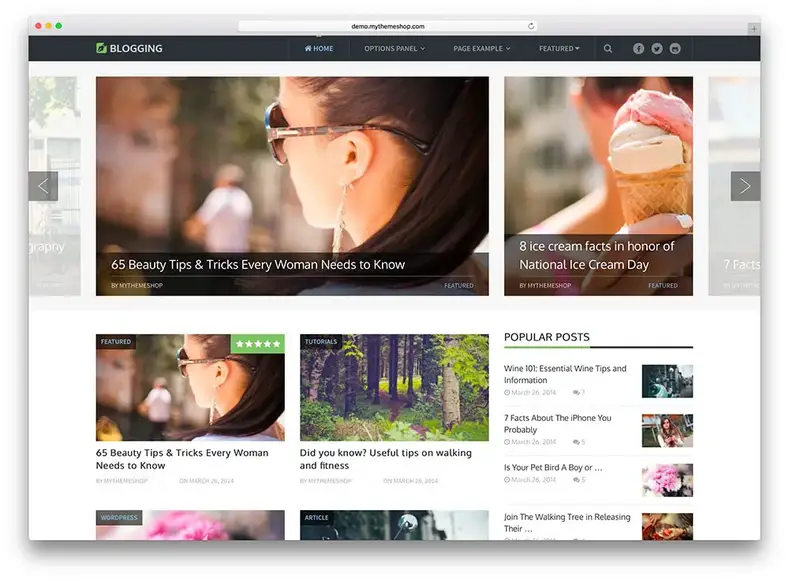The width and height of the screenshot is (789, 581).
Task: Open the Facebook social icon
Action: click(639, 49)
